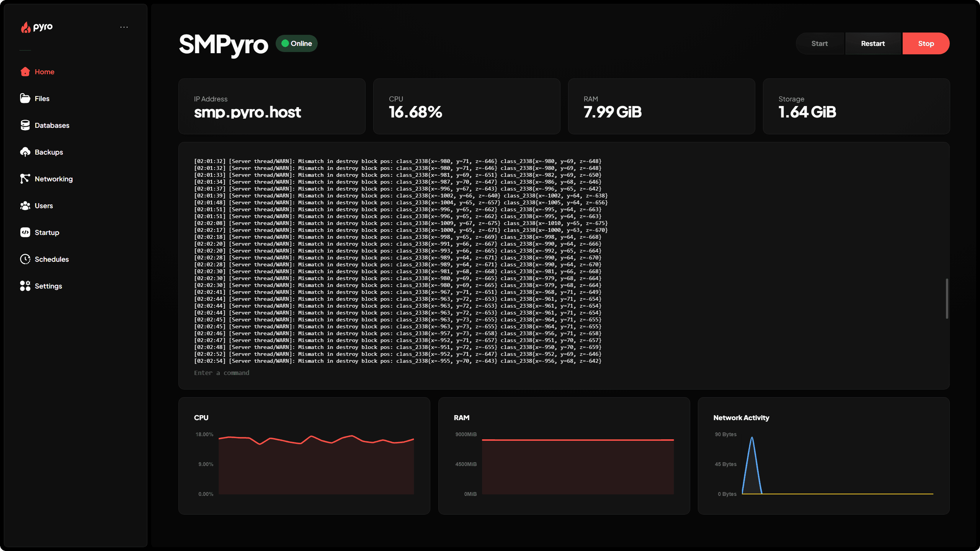The height and width of the screenshot is (551, 980).
Task: Click the Backups cloud icon
Action: click(25, 152)
